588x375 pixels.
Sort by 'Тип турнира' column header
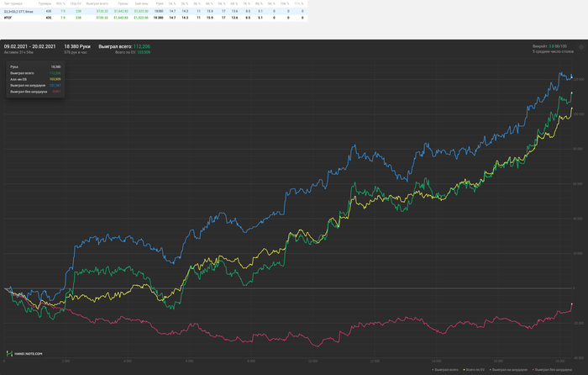coord(13,3)
